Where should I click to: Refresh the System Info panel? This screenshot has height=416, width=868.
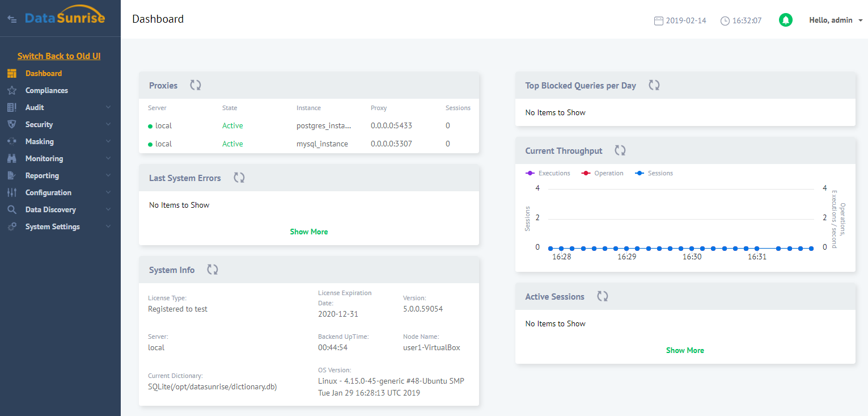[213, 270]
